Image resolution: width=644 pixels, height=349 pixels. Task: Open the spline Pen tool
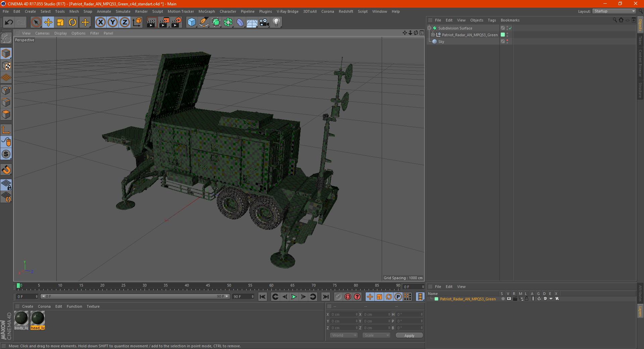(x=204, y=22)
